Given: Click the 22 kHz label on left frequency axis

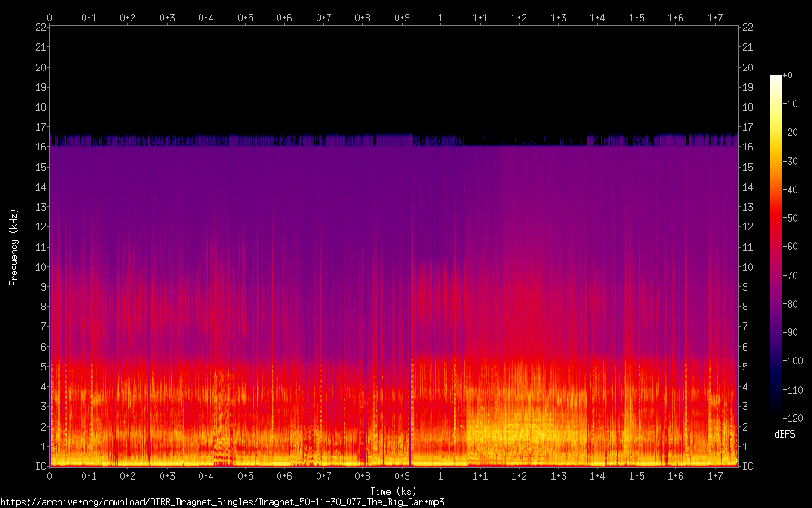Looking at the screenshot, I should click(40, 28).
